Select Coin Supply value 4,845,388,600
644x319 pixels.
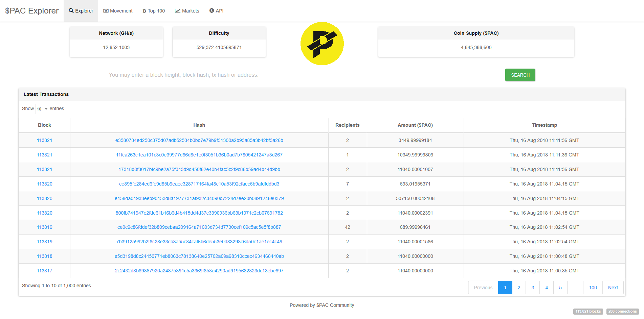(476, 47)
